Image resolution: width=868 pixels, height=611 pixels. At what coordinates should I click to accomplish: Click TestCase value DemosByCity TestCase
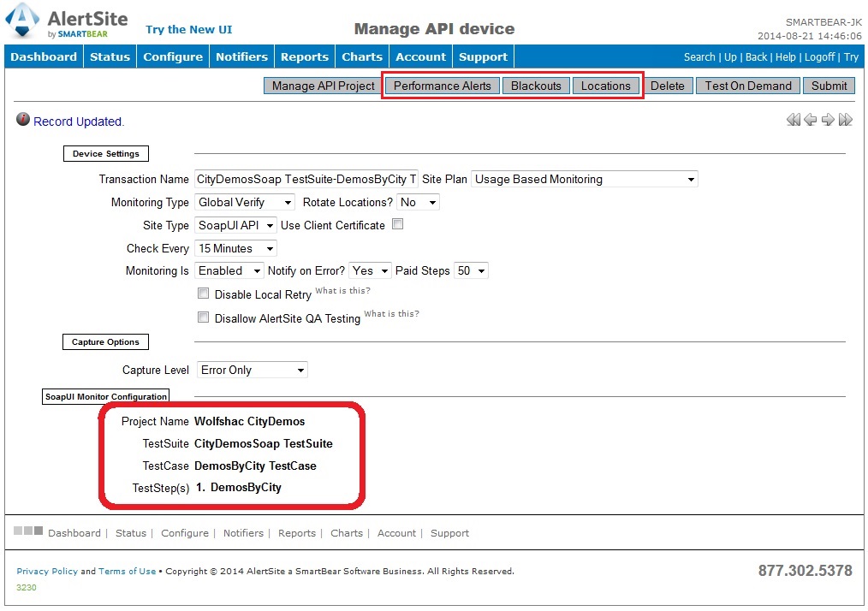click(x=255, y=466)
